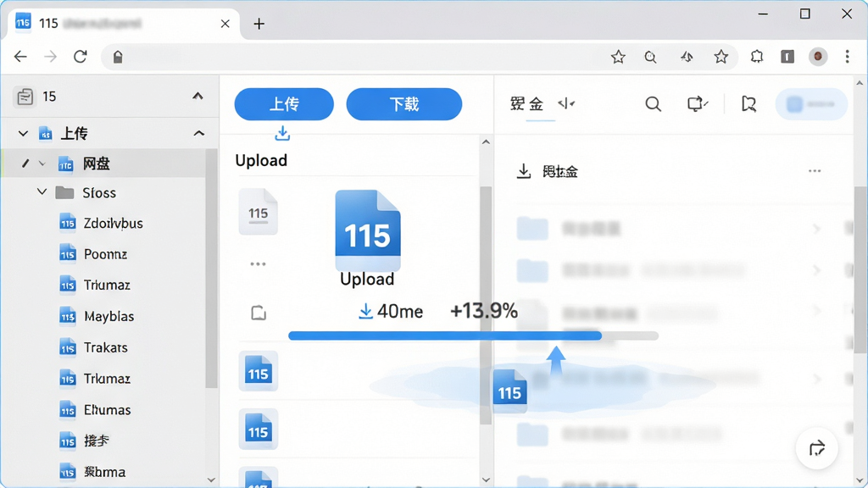
Task: Click the search magnifier in the right panel toolbar
Action: [654, 103]
